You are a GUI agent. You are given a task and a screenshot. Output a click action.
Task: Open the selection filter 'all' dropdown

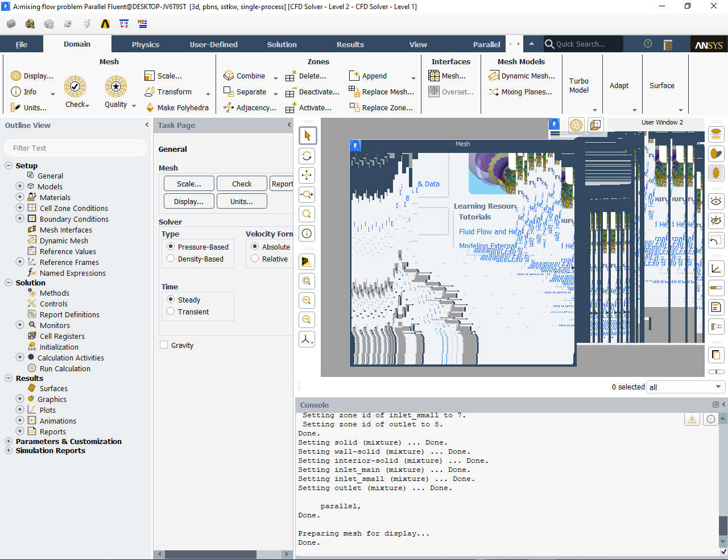(685, 387)
